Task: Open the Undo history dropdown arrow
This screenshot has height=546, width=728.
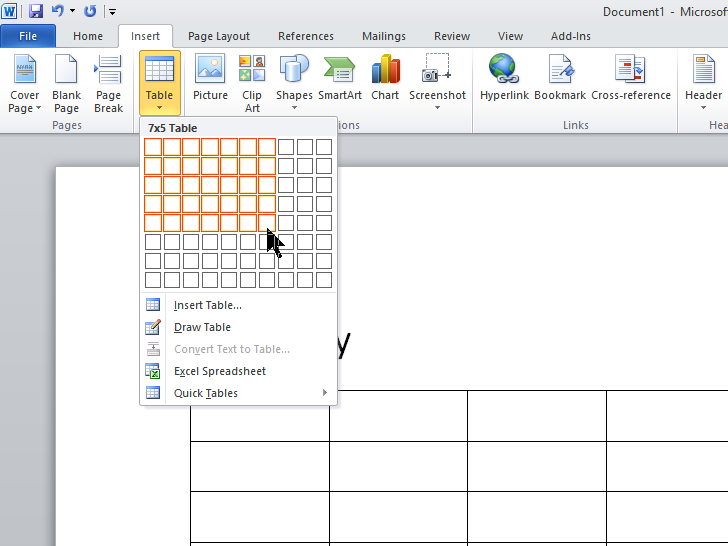Action: [72, 11]
